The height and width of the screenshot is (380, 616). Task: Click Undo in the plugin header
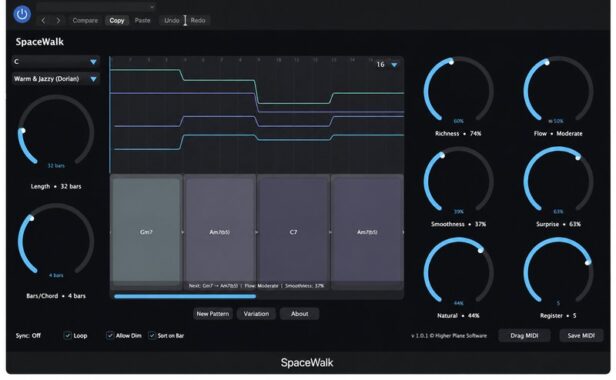(172, 20)
